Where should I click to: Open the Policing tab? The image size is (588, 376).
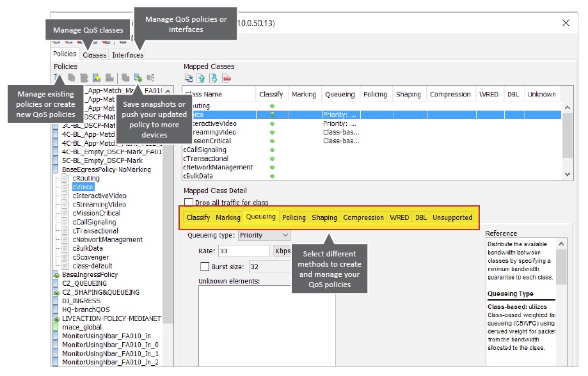click(294, 217)
